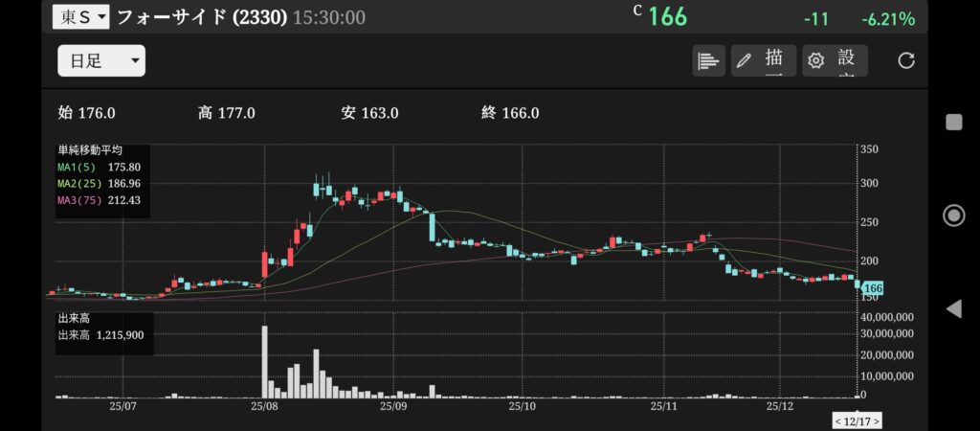Click the -6.21% change percentage
980x431 pixels.
point(887,18)
